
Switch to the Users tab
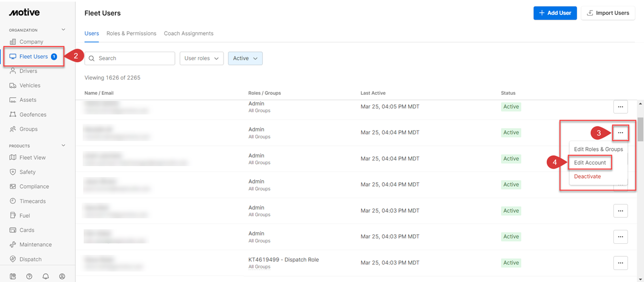click(x=92, y=34)
